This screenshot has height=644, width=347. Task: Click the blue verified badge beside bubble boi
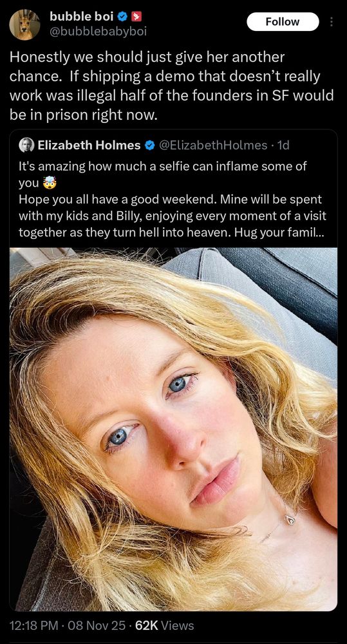[122, 17]
